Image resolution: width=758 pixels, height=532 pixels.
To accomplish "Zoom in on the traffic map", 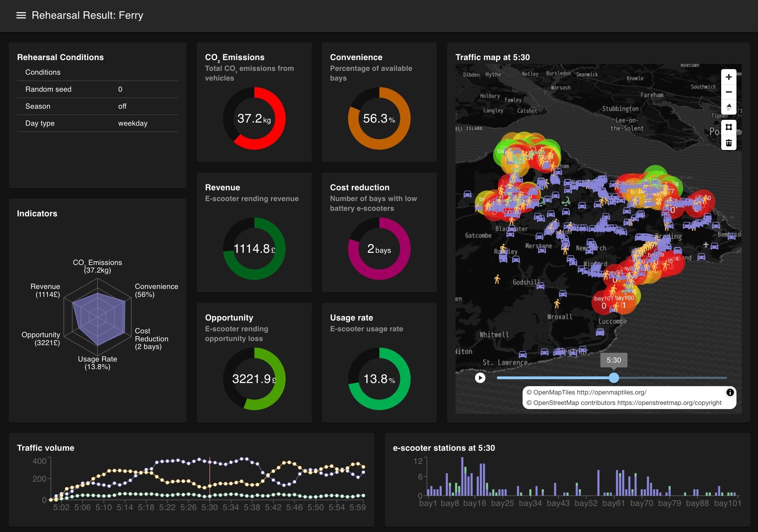I will [x=728, y=77].
